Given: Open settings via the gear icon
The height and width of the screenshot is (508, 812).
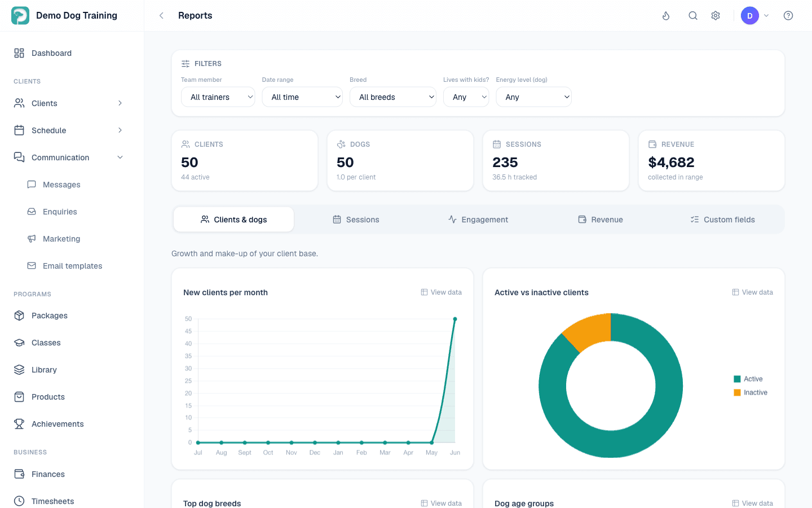Looking at the screenshot, I should 716,16.
